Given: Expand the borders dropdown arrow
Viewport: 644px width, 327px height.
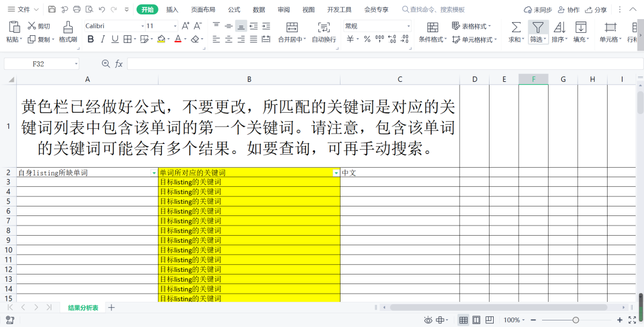Looking at the screenshot, I should 135,39.
